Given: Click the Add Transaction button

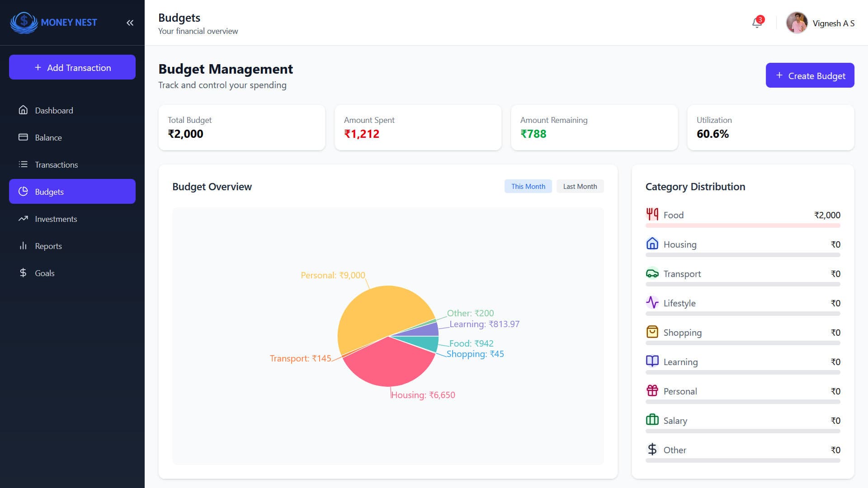Looking at the screenshot, I should (x=72, y=67).
